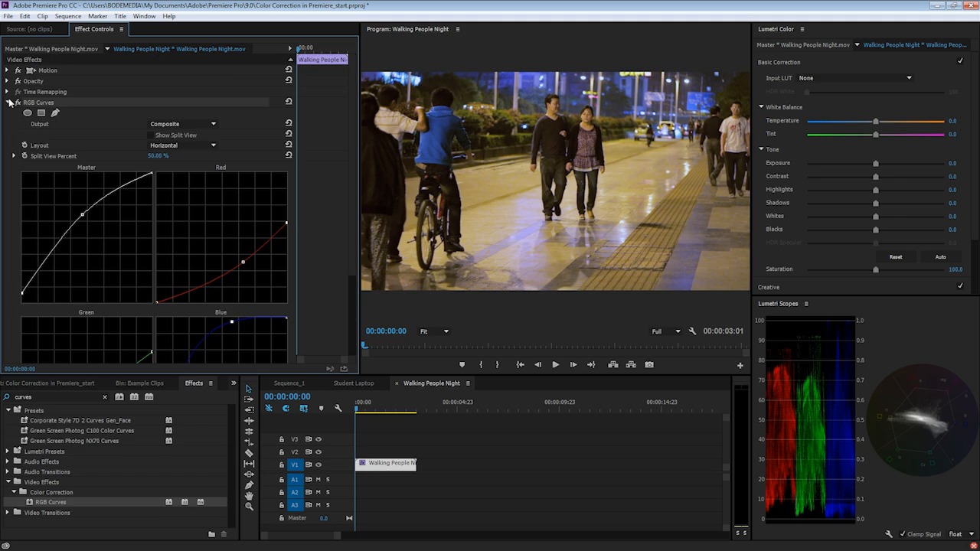Create ellipse mask for RGB Curves
This screenshot has width=980, height=551.
coord(28,113)
